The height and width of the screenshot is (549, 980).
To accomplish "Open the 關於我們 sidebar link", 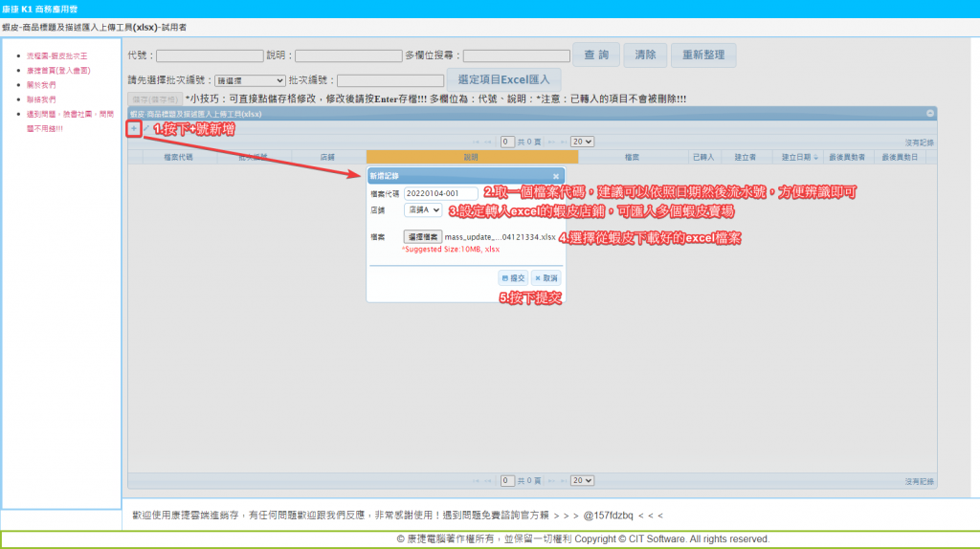I will 41,84.
